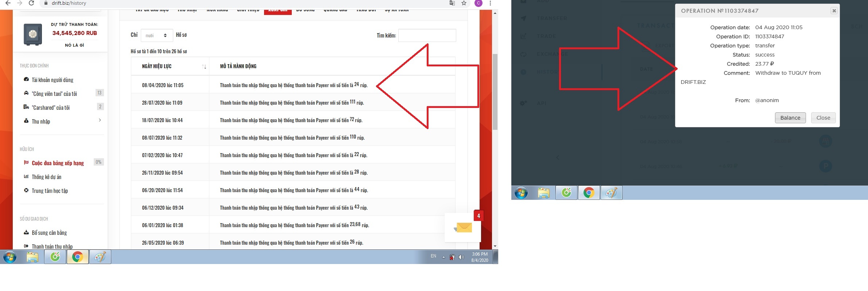Open the Paint palette icon beneath the Payeer window
The height and width of the screenshot is (291, 868).
612,193
